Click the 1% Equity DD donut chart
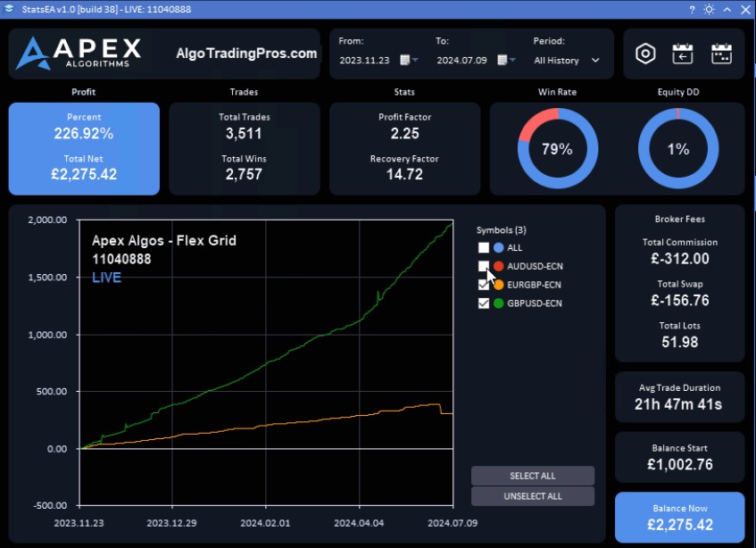The width and height of the screenshot is (756, 548). tap(678, 148)
